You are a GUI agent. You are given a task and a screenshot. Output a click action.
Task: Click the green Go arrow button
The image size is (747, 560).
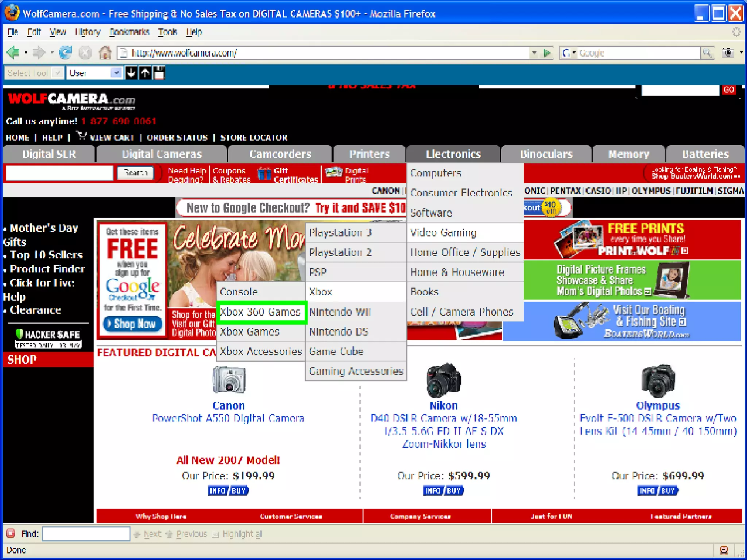coord(547,53)
